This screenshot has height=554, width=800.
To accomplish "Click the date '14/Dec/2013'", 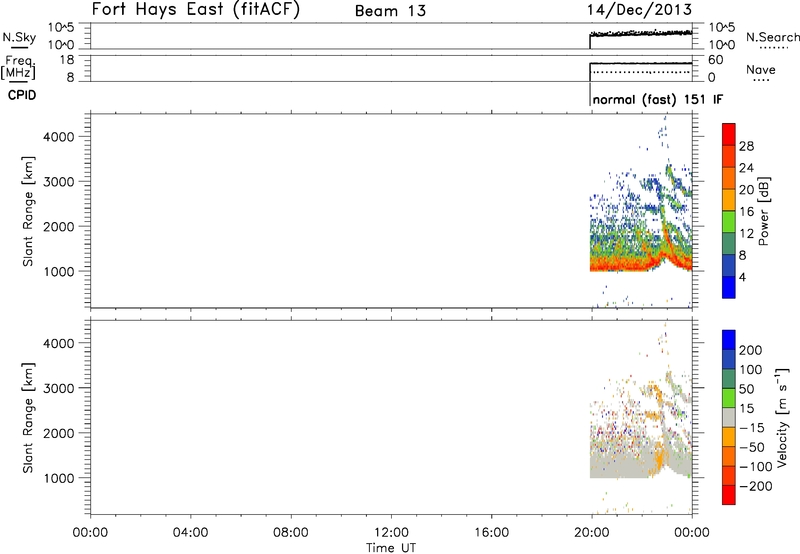I will tap(639, 9).
